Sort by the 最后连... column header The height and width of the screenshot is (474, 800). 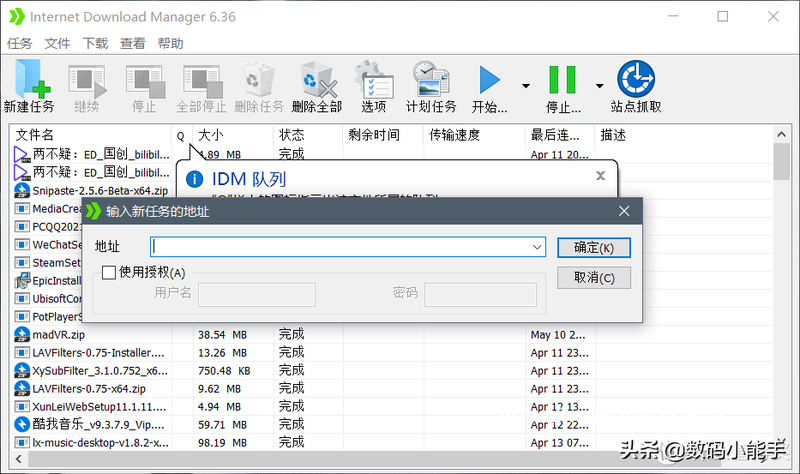click(x=560, y=135)
